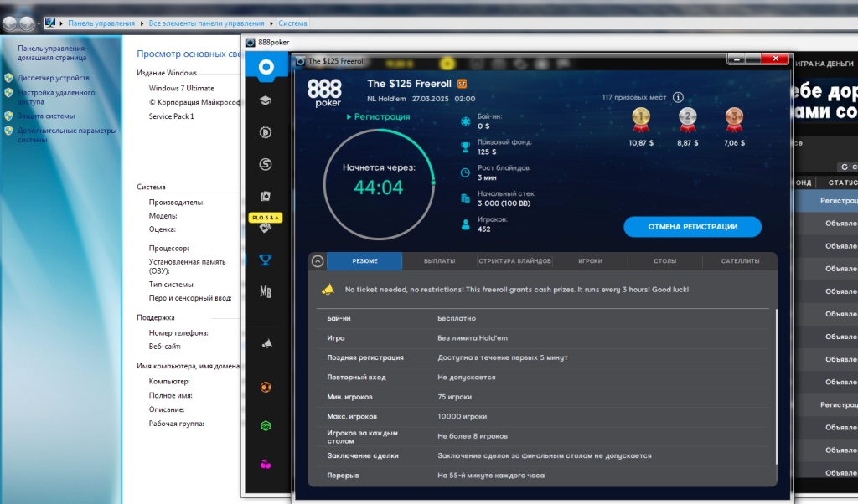This screenshot has width=858, height=504.
Task: Open the green dice icon in the sidebar
Action: [x=266, y=426]
